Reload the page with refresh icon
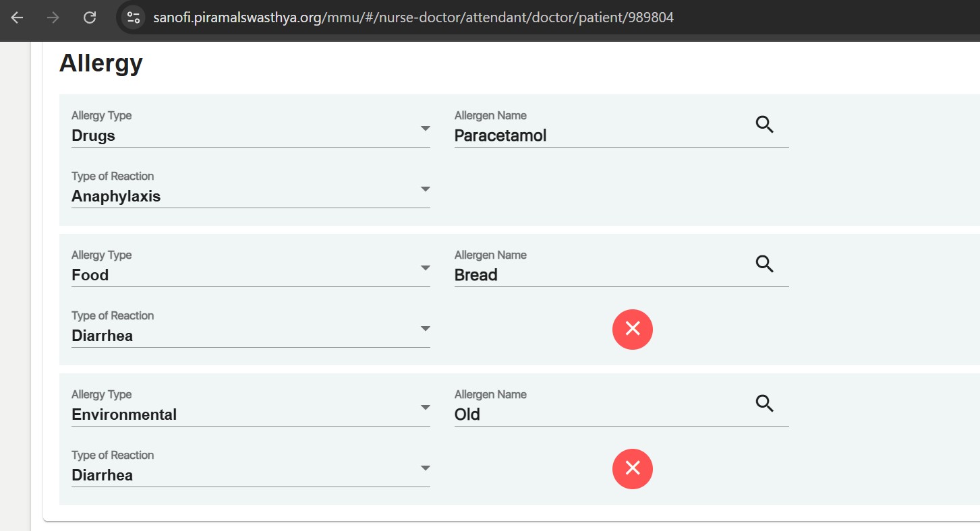 (90, 18)
